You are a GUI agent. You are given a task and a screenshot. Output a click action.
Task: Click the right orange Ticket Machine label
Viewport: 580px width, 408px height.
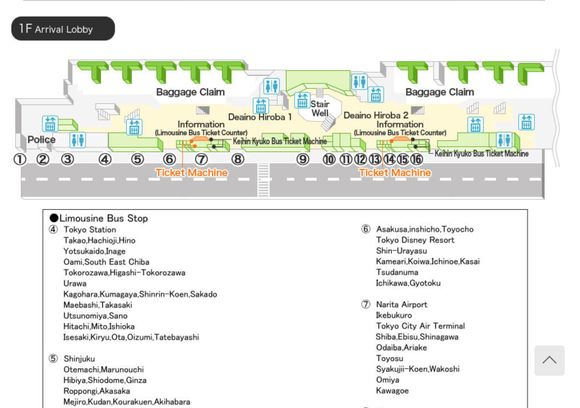point(395,172)
